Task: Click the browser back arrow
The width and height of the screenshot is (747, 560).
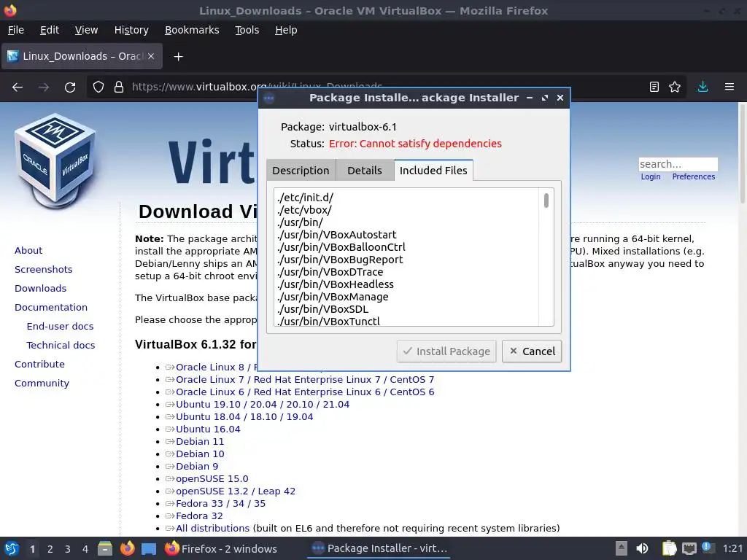Action: pyautogui.click(x=18, y=87)
